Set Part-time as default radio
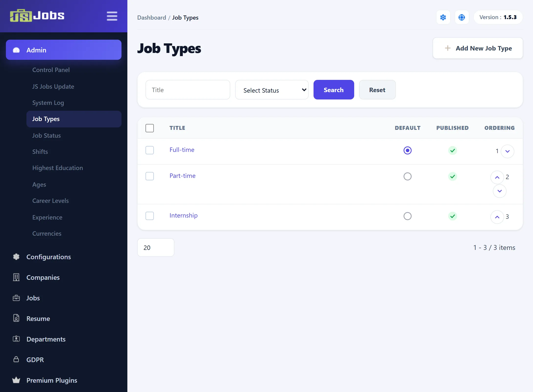This screenshot has height=392, width=533. point(408,176)
